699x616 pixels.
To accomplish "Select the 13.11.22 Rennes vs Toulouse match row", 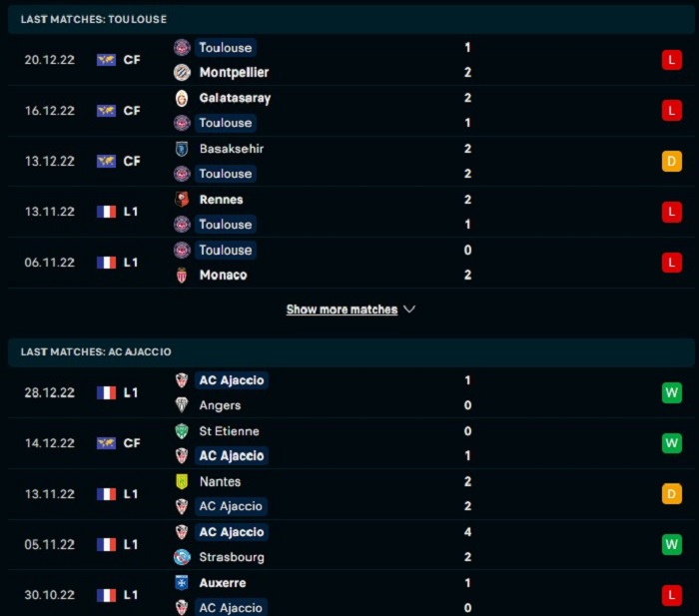I will pyautogui.click(x=350, y=212).
